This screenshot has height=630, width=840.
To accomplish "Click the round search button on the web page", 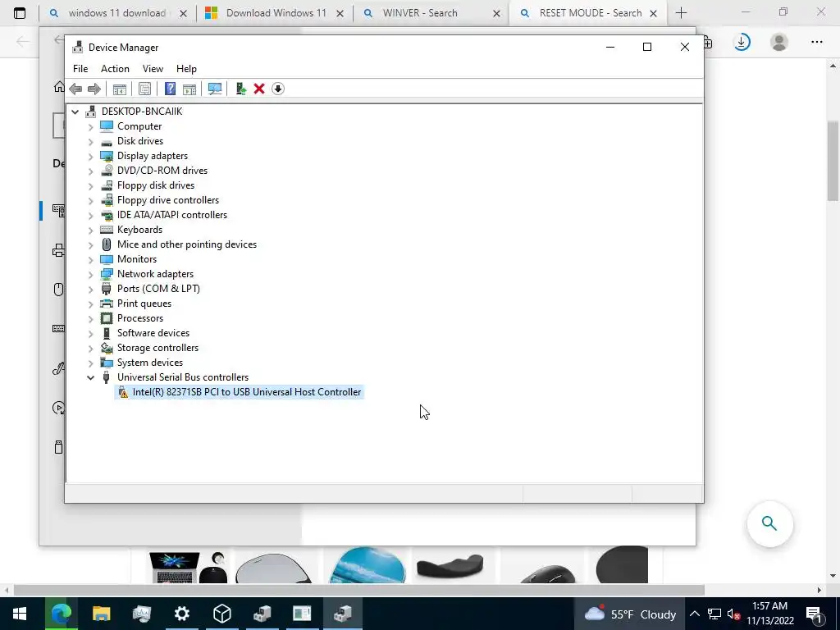I will point(769,523).
